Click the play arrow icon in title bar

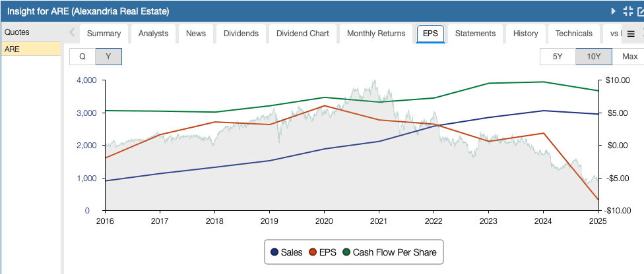click(x=613, y=11)
